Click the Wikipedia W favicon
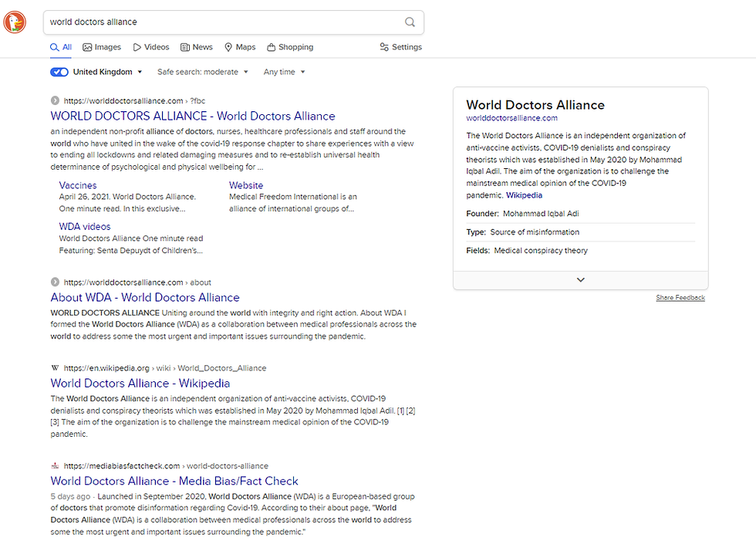756x551 pixels. click(x=55, y=367)
